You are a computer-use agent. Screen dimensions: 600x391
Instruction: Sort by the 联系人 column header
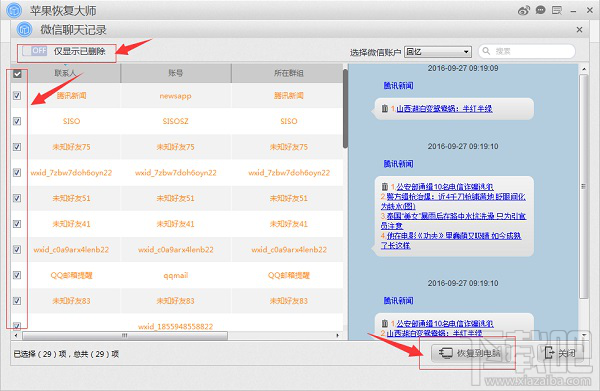tap(65, 73)
